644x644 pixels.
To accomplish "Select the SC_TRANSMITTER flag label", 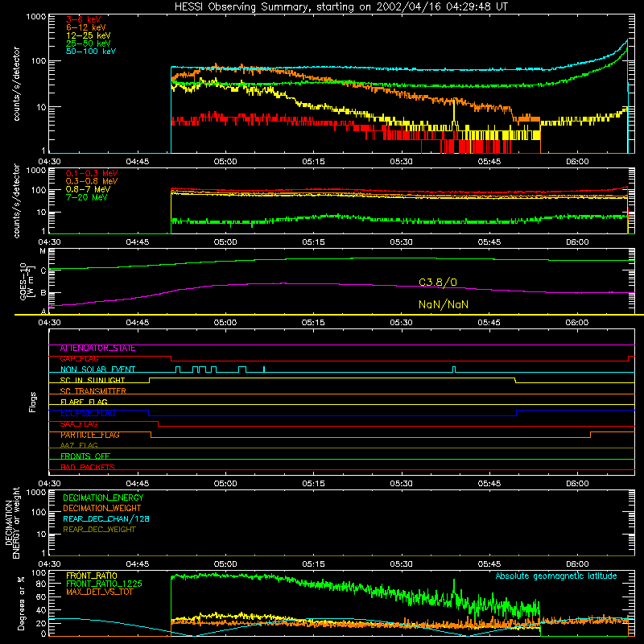I will [93, 391].
